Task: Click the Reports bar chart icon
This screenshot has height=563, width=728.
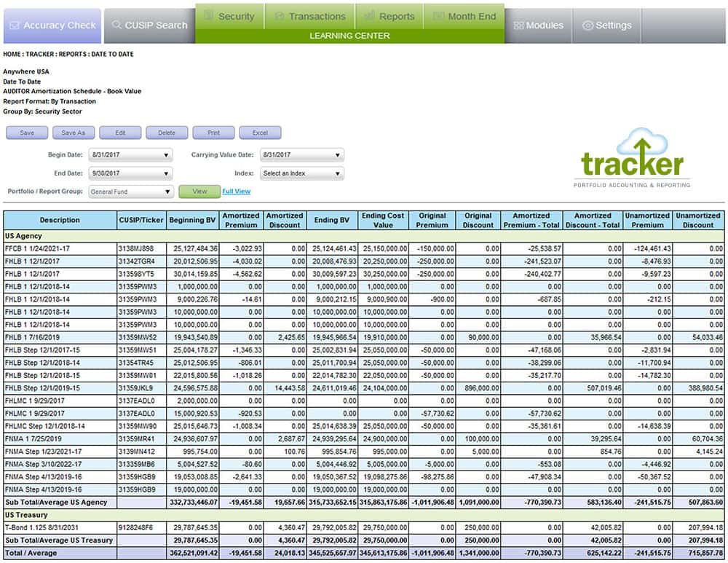Action: 369,16
